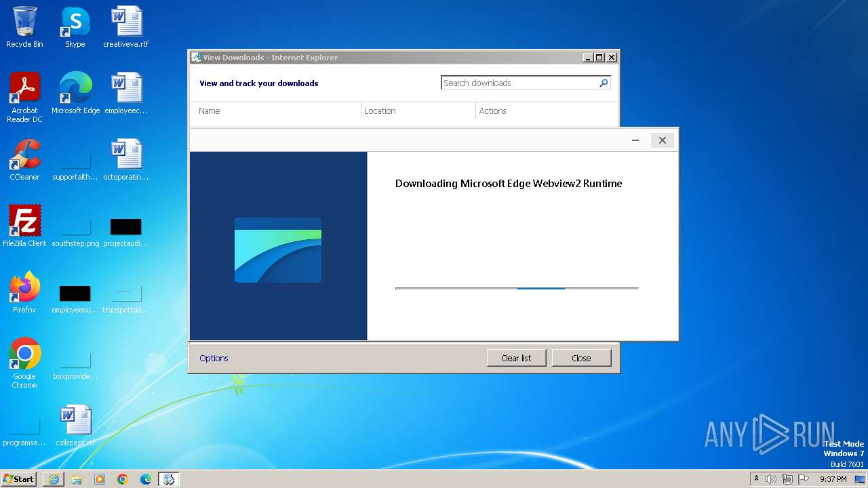Show hidden tray icons arrow

coord(756,479)
